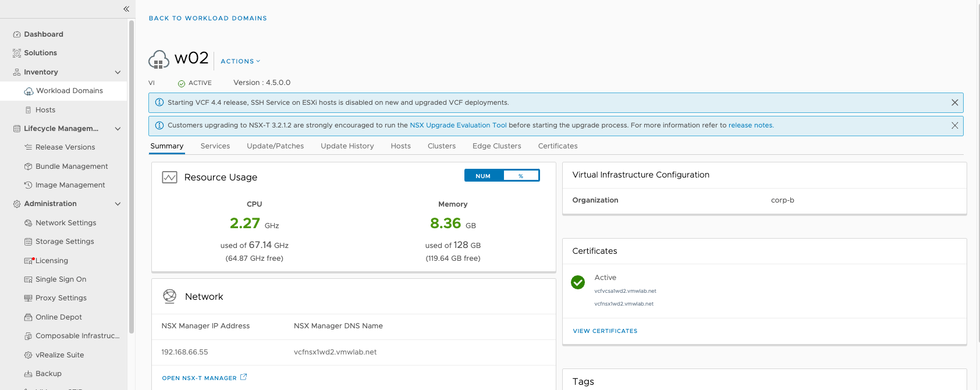The image size is (980, 390).
Task: Open the Update/Patches tab
Action: 275,146
